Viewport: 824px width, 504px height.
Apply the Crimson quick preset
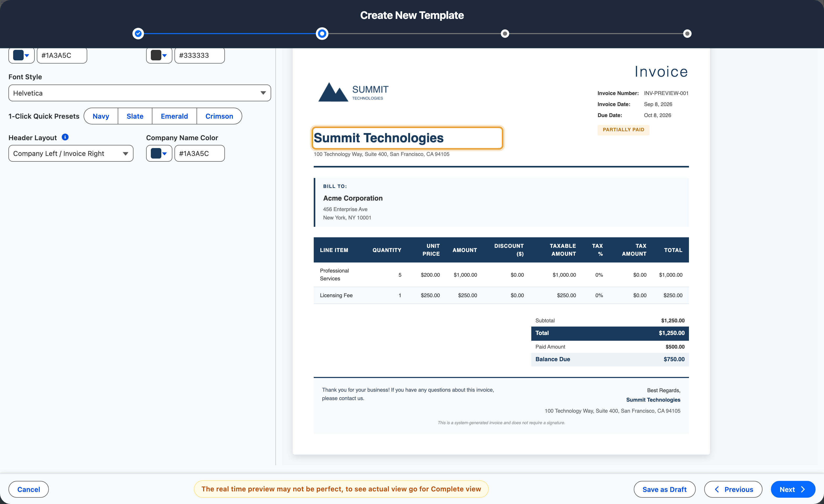tap(219, 116)
